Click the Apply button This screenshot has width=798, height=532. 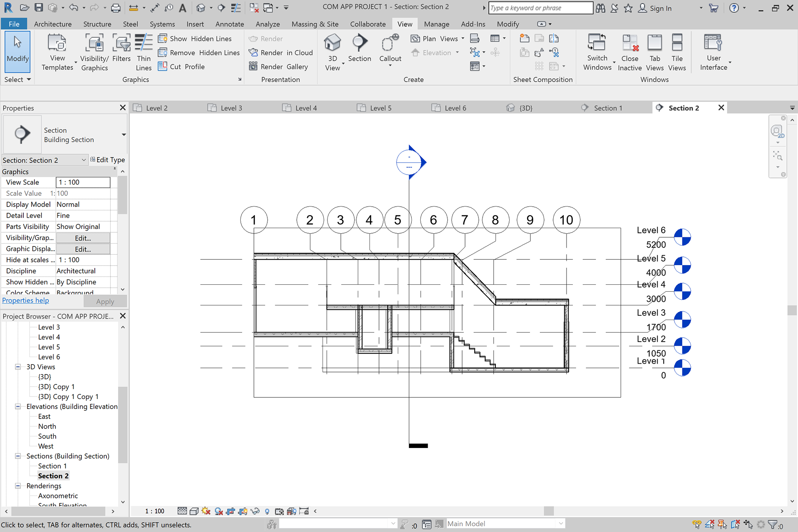coord(105,301)
